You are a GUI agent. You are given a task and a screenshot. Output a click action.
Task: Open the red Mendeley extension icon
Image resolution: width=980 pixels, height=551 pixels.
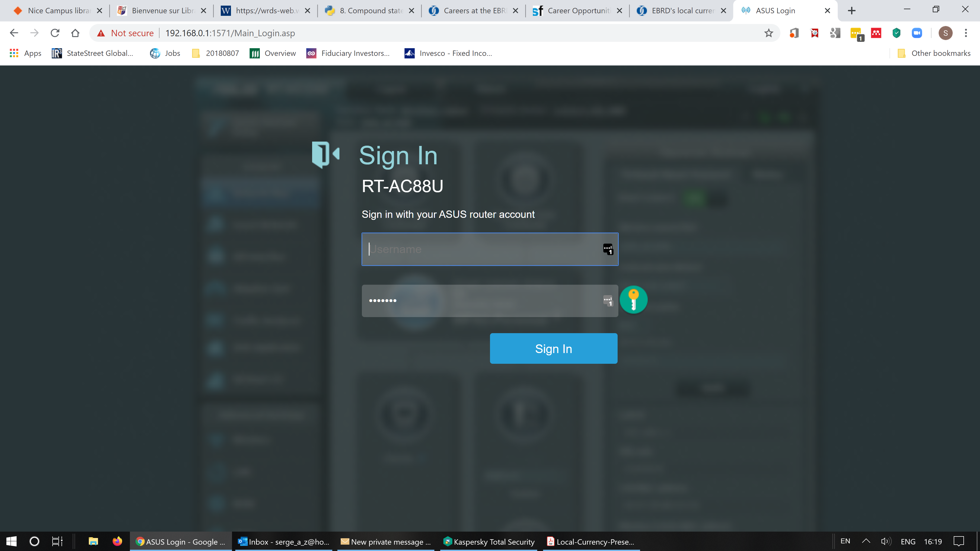coord(876,33)
